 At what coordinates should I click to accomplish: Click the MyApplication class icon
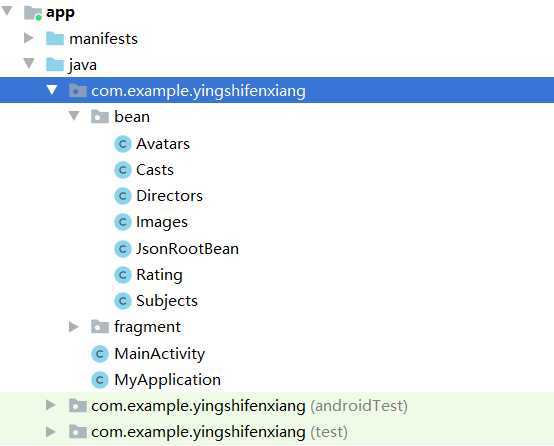tap(100, 380)
